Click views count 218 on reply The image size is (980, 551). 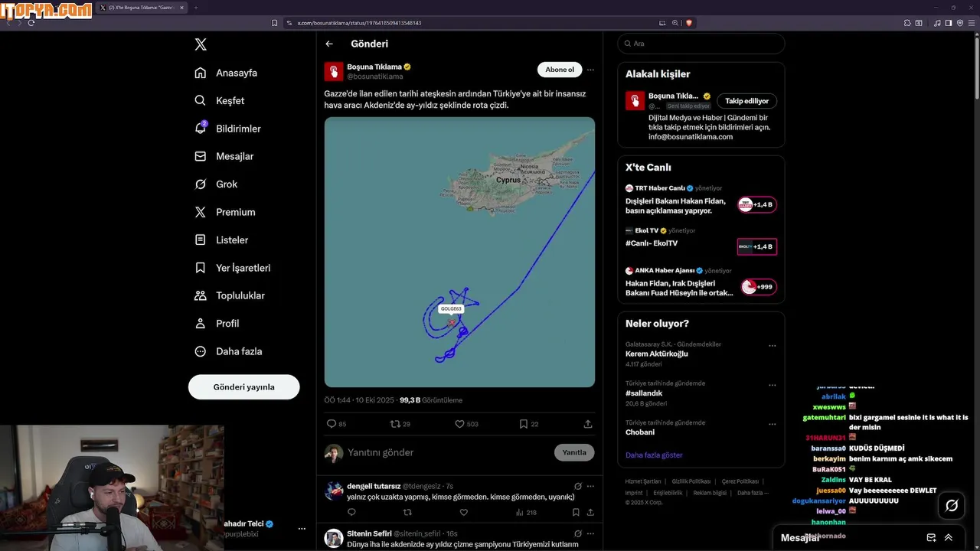[x=526, y=513]
